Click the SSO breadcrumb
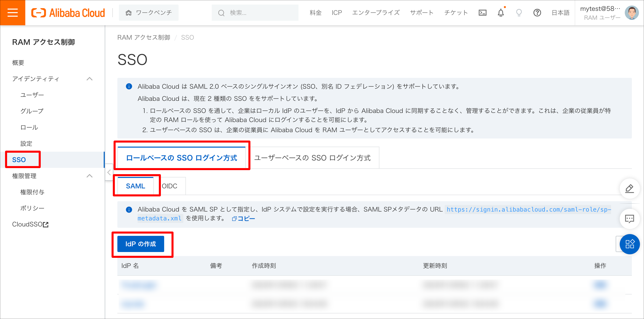This screenshot has width=644, height=319. pos(187,37)
